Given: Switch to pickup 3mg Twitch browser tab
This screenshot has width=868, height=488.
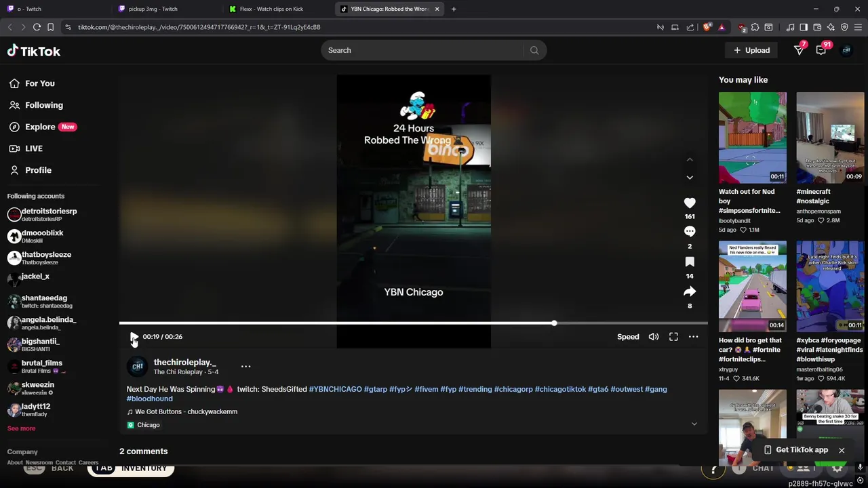Looking at the screenshot, I should (x=153, y=9).
